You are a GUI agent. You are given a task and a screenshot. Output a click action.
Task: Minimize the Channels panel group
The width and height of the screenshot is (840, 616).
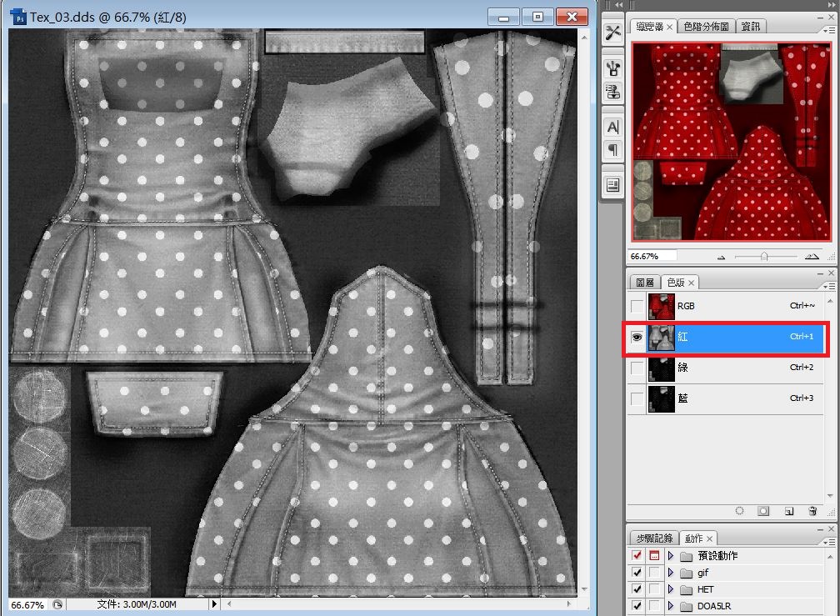click(x=820, y=273)
